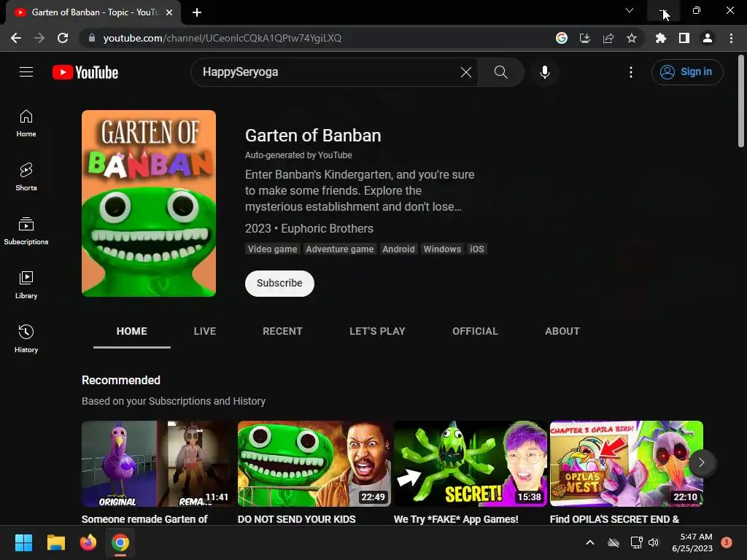The height and width of the screenshot is (560, 747).
Task: Expand the truncated channel description
Action: click(x=360, y=190)
